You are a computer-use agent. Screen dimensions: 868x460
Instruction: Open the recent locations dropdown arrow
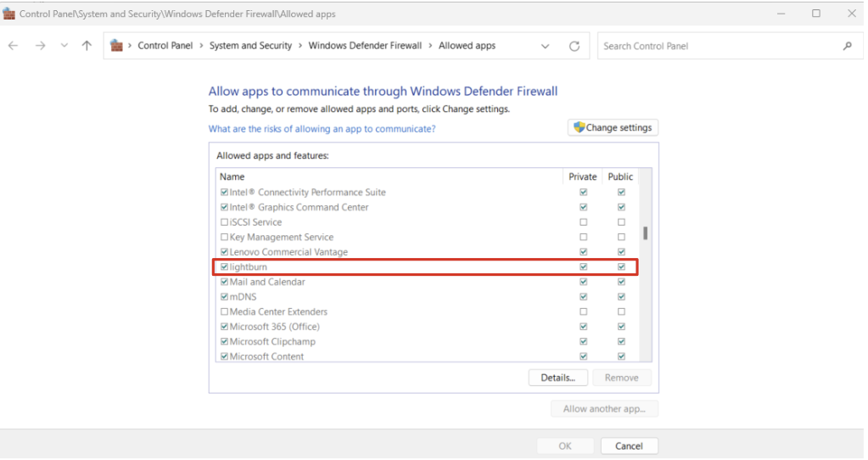pos(64,46)
